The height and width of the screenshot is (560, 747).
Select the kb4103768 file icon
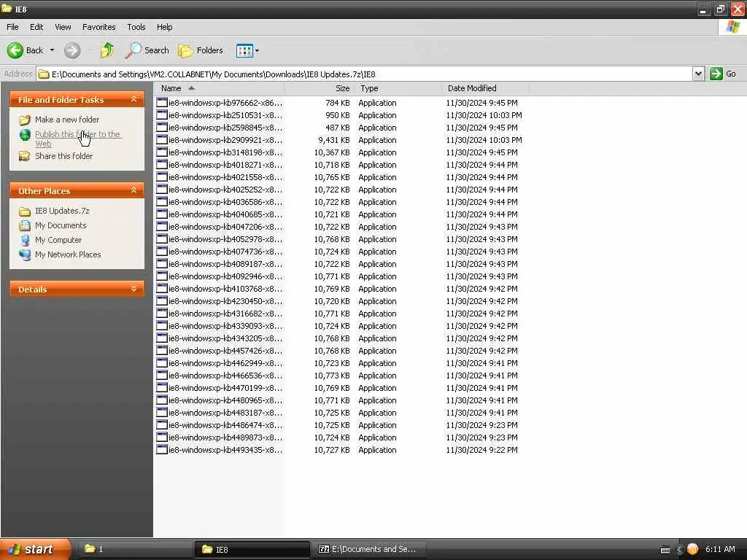pyautogui.click(x=162, y=288)
